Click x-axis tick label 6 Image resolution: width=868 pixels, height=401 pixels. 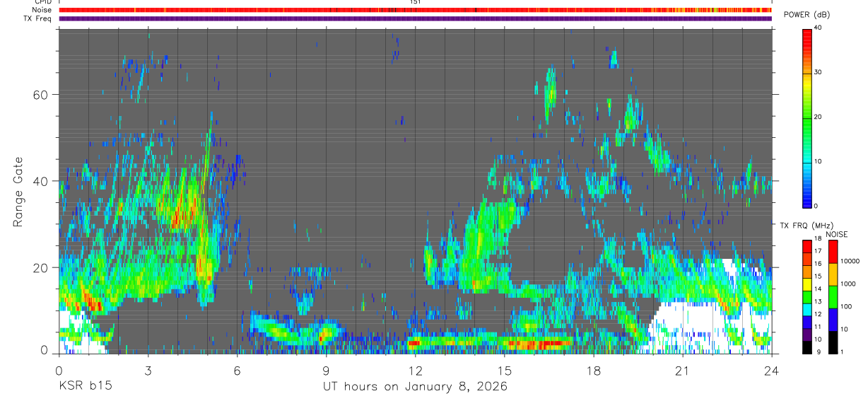coord(237,370)
